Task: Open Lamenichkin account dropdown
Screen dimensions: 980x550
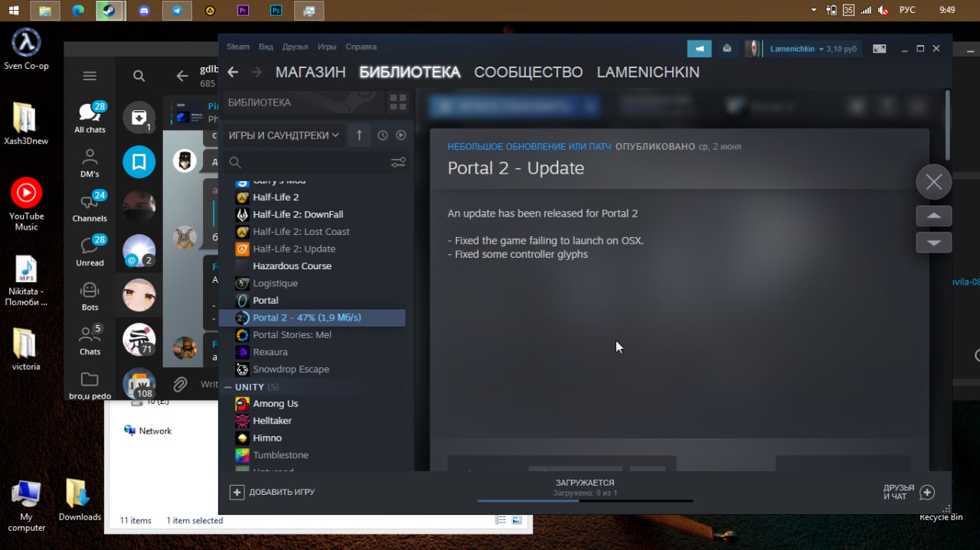Action: [x=797, y=48]
